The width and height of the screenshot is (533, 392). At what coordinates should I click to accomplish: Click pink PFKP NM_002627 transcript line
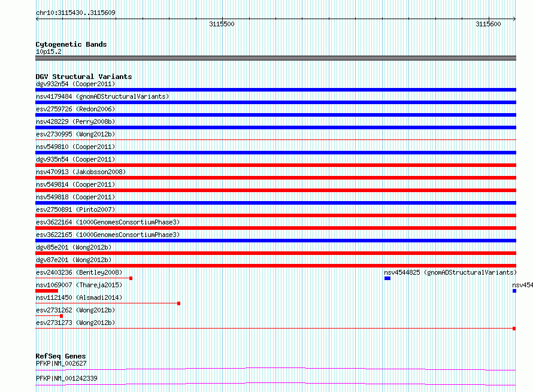(275, 369)
